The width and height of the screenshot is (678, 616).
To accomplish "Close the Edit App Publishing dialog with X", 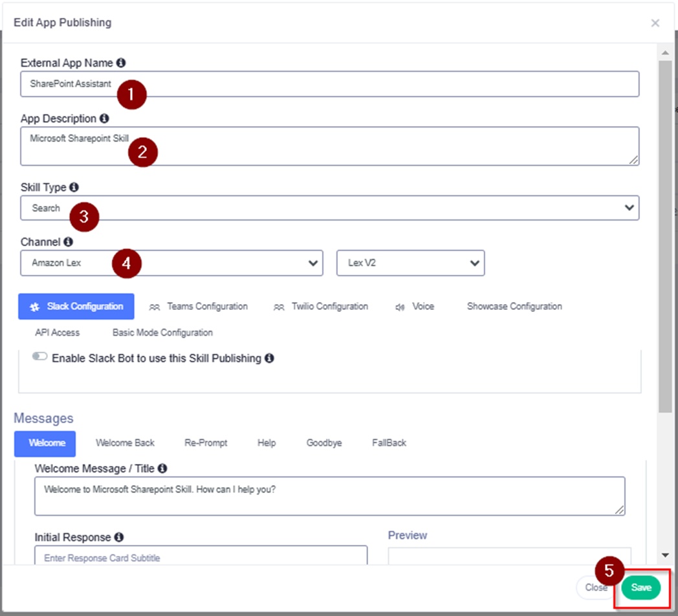I will pyautogui.click(x=655, y=23).
